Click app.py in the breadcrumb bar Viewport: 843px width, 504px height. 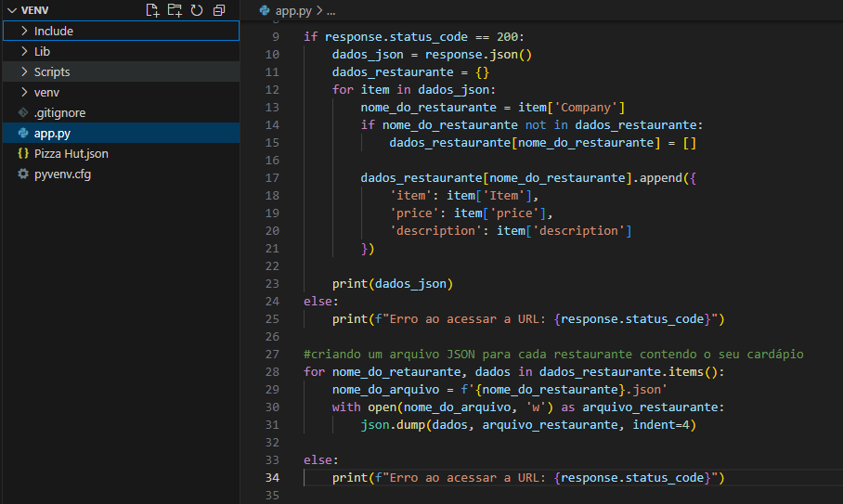click(x=293, y=11)
